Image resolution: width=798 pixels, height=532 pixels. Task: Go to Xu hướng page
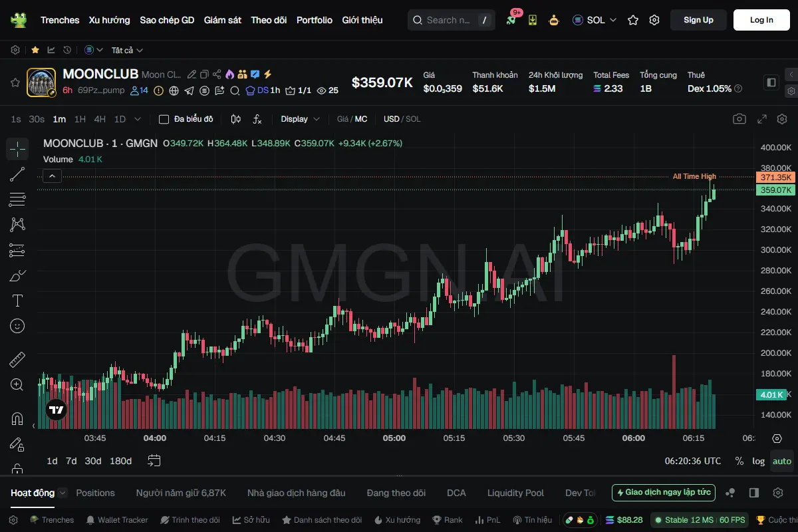[110, 20]
